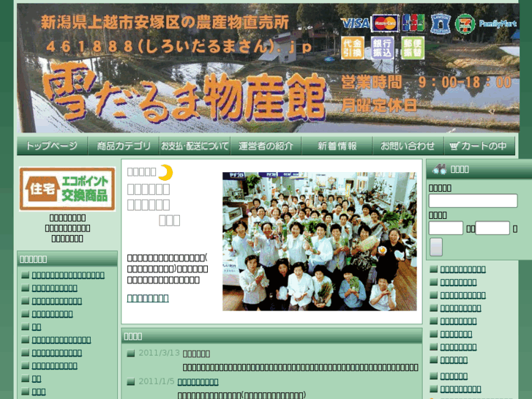Click the 銀行振込 payment badge
Viewport: 532px width, 399px height.
[x=383, y=48]
